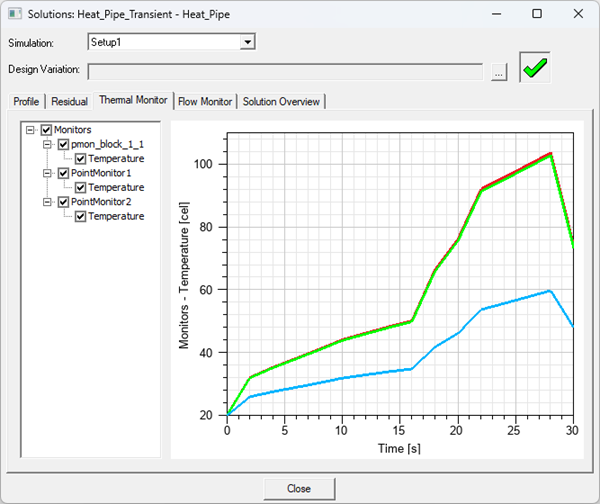Open the Flow Monitor tab
The width and height of the screenshot is (600, 504).
click(205, 101)
